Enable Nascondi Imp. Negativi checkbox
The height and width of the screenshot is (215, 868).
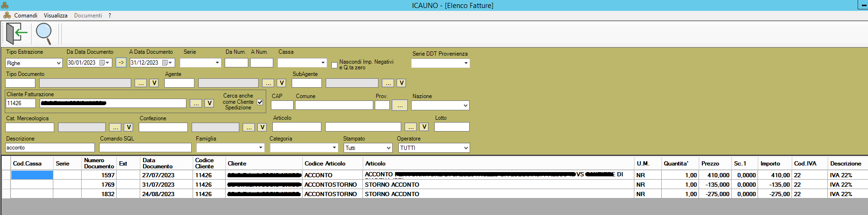click(334, 65)
